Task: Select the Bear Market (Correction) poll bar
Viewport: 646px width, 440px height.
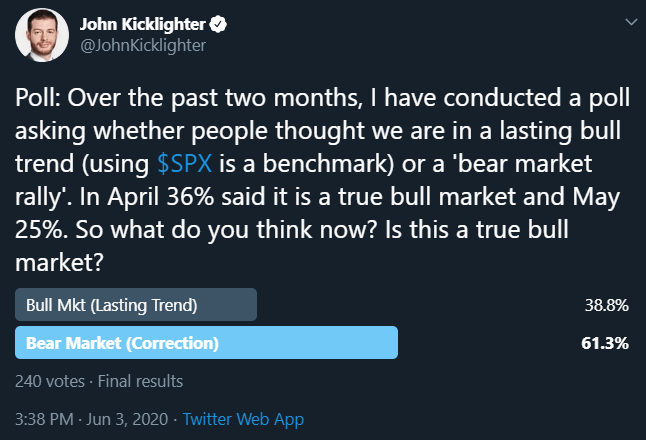Action: pos(206,343)
